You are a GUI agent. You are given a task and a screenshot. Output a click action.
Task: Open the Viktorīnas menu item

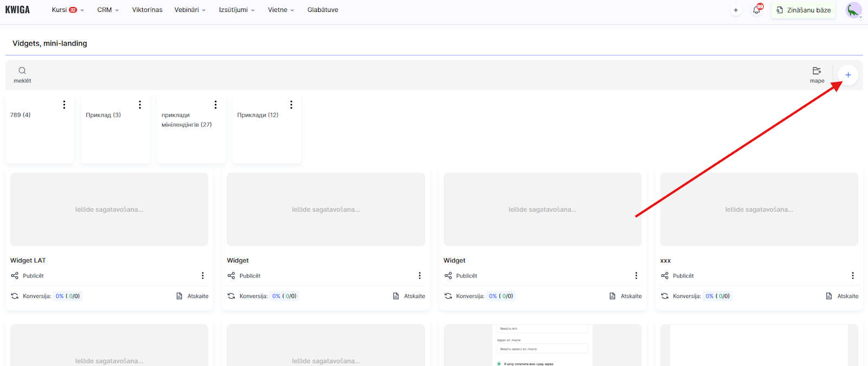tap(147, 10)
